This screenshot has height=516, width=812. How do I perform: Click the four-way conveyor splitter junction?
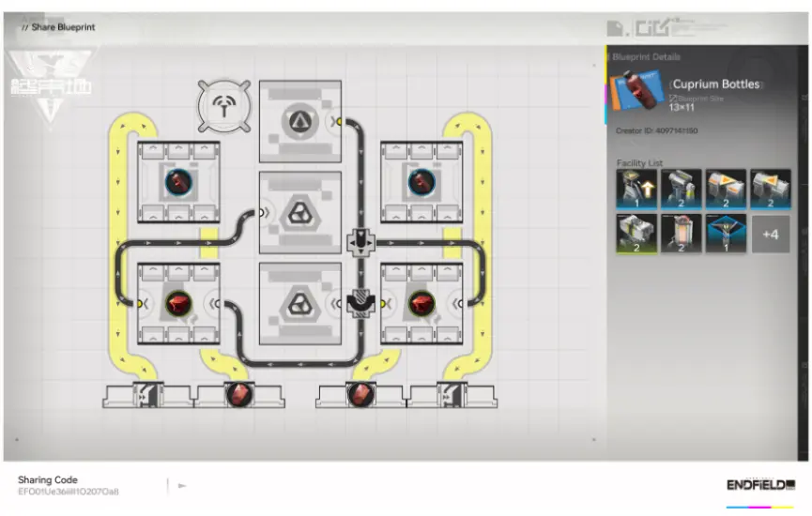coord(361,243)
